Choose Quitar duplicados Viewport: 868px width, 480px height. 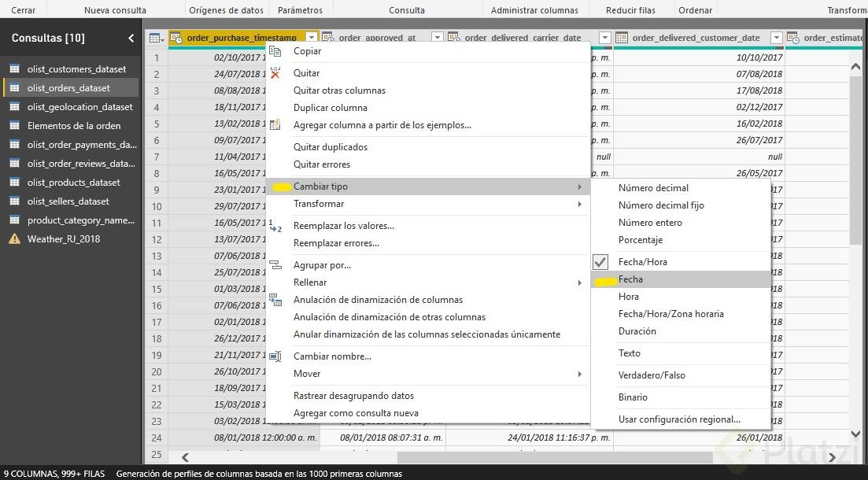331,146
